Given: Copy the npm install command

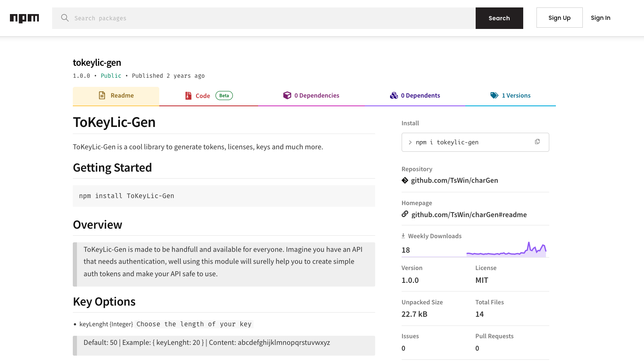Looking at the screenshot, I should 537,142.
